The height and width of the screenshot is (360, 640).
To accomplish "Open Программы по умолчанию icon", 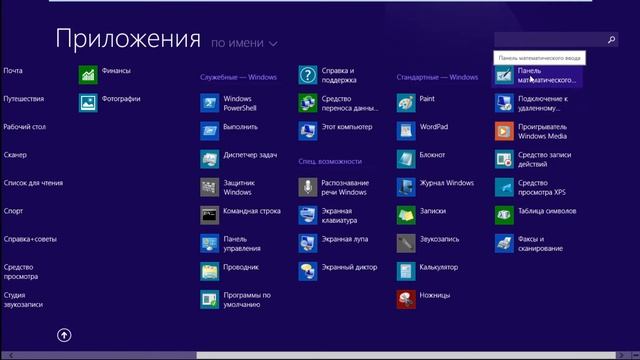I will 209,300.
